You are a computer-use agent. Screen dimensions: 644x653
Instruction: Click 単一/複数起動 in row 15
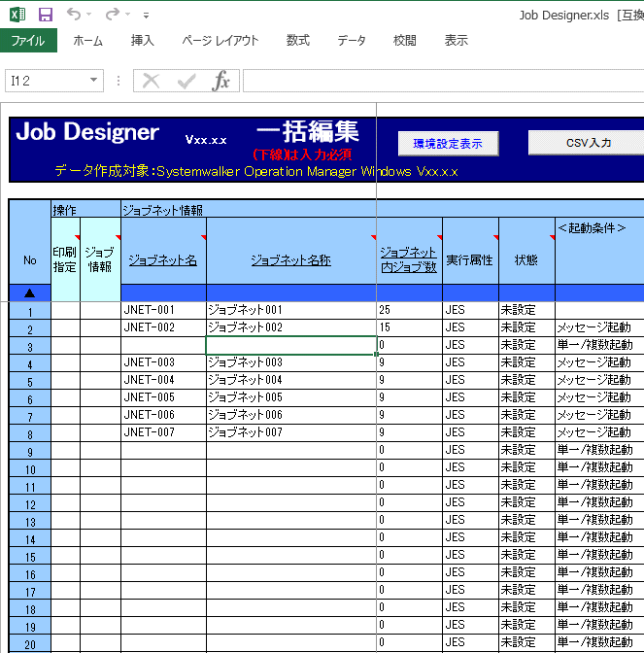(599, 555)
